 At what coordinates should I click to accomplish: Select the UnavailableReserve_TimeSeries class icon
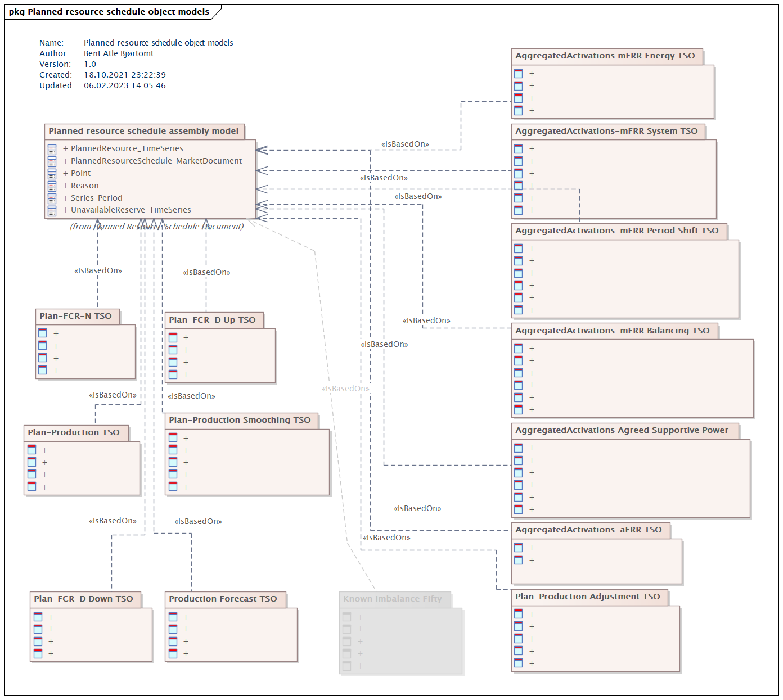coord(52,210)
